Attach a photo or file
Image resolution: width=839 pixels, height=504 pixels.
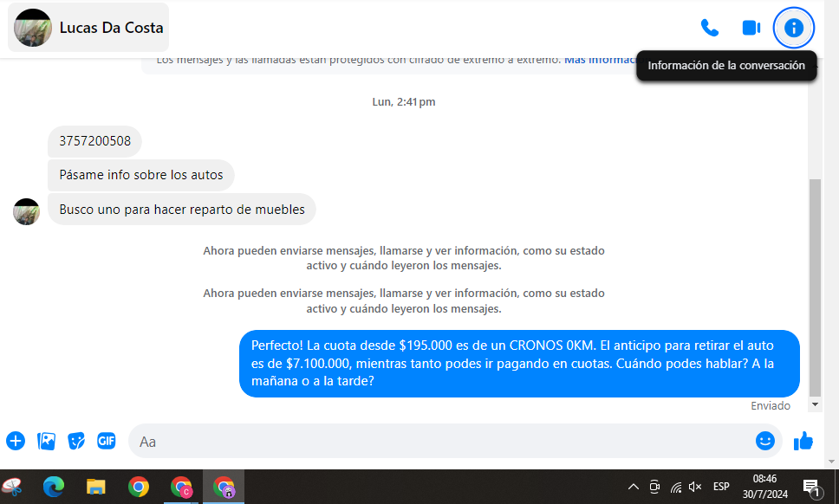(46, 441)
